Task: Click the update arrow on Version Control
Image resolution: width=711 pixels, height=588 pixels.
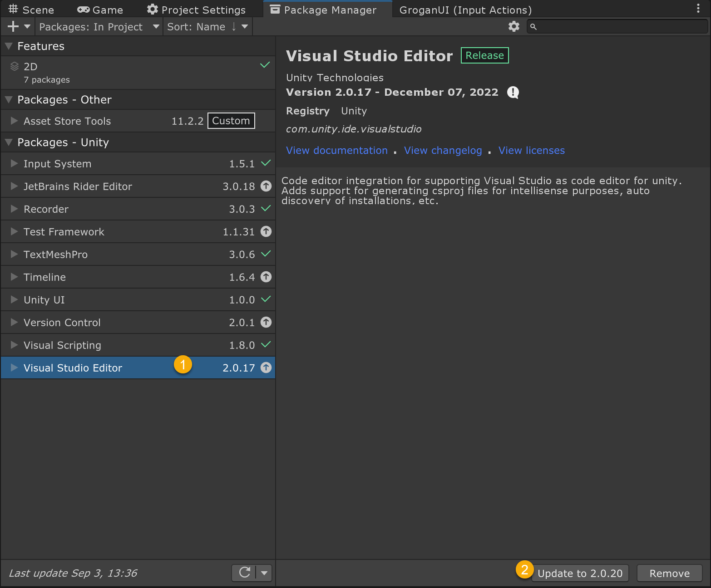Action: pos(266,322)
